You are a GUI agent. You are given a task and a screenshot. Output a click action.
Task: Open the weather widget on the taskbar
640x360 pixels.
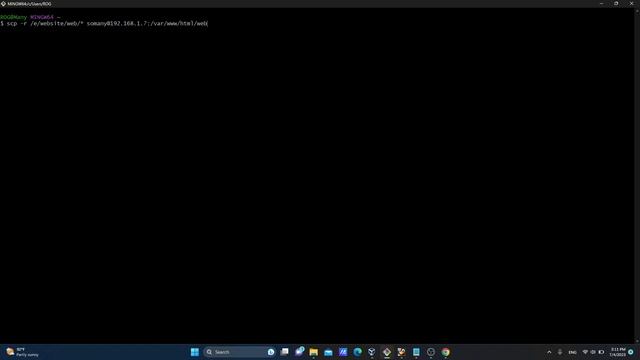point(22,352)
